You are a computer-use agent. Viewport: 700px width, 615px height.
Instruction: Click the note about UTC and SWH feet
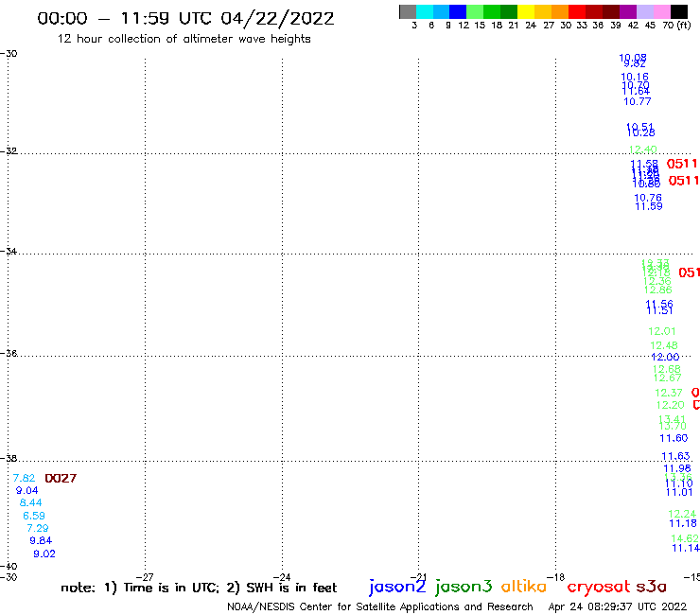[x=199, y=588]
